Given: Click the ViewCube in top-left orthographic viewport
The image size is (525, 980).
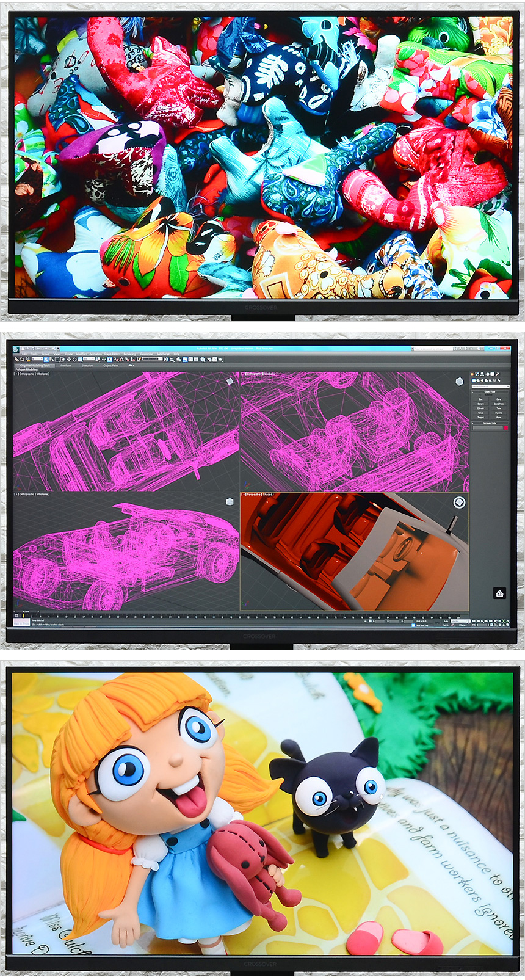Looking at the screenshot, I should coord(230,381).
